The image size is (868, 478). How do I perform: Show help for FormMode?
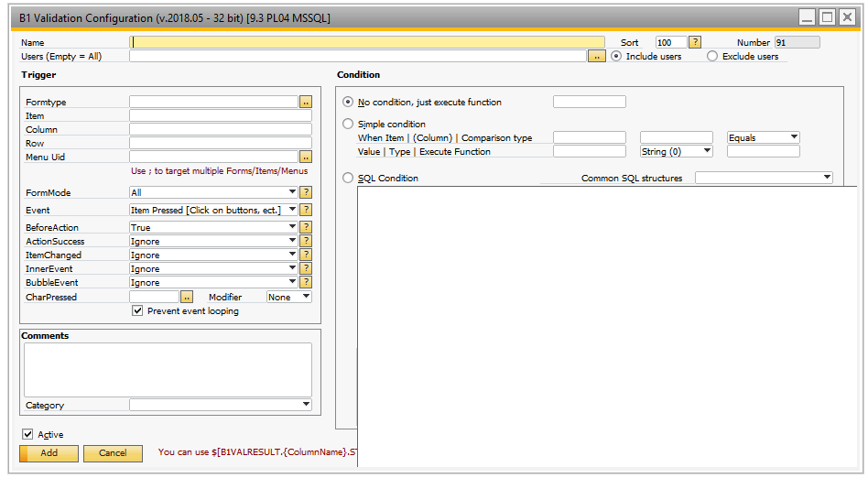(x=306, y=192)
